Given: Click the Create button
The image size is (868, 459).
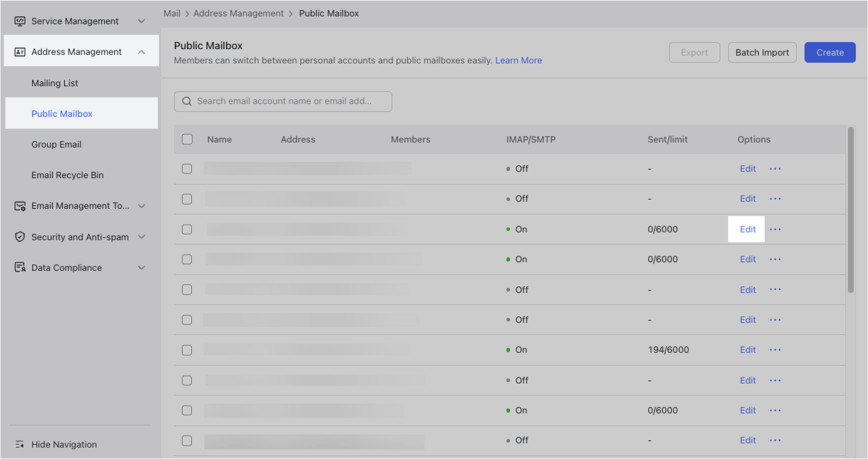Looking at the screenshot, I should click(x=829, y=52).
